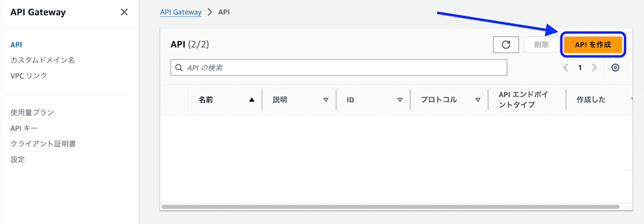This screenshot has width=644, height=224.
Task: Open プロトコル column sort arrow
Action: pos(478,100)
